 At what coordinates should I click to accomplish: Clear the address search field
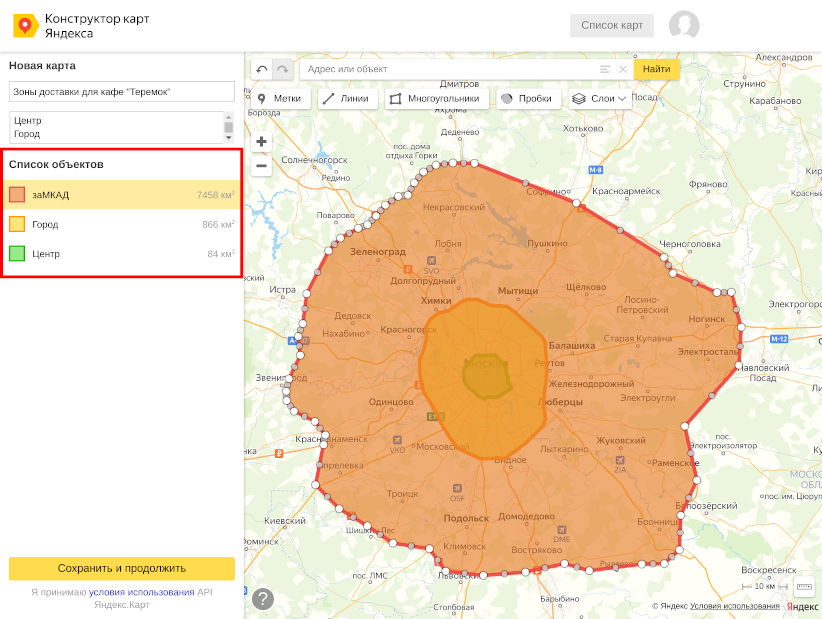623,69
